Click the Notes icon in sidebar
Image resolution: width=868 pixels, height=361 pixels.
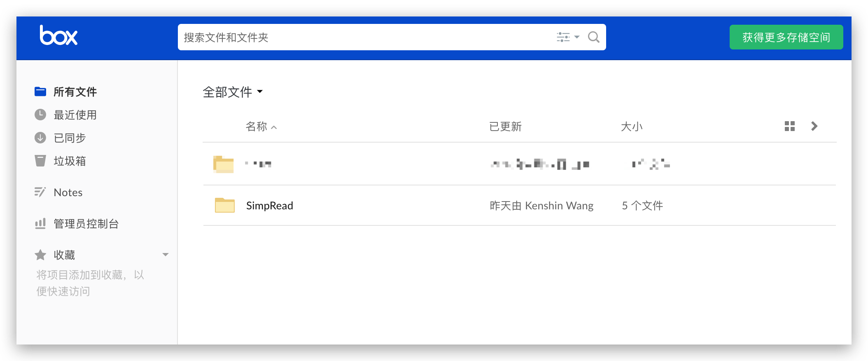click(x=40, y=192)
